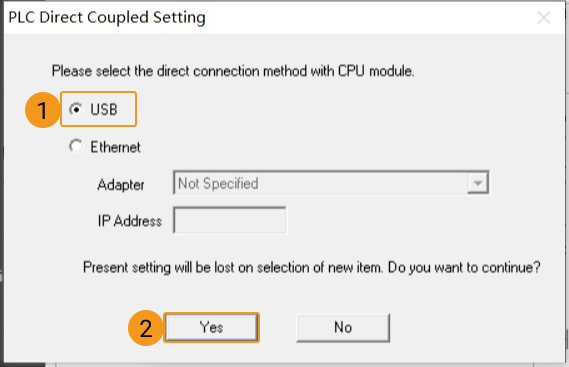
Task: Decline by clicking the No button
Action: tap(343, 327)
